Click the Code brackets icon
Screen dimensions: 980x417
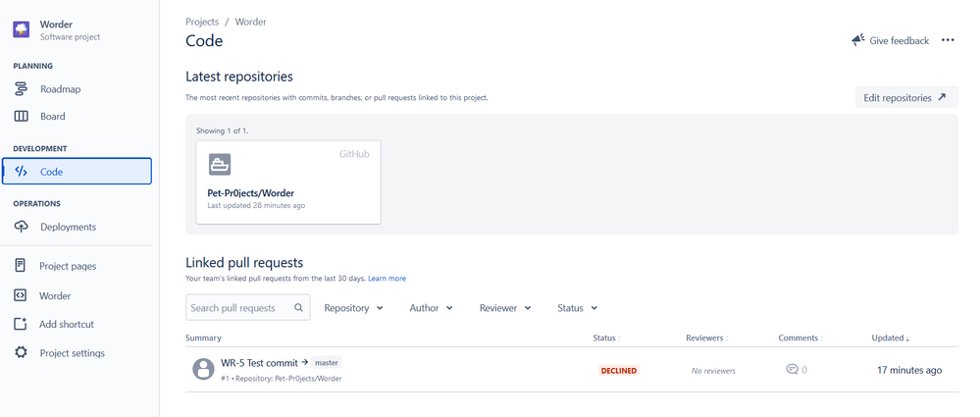pos(21,172)
